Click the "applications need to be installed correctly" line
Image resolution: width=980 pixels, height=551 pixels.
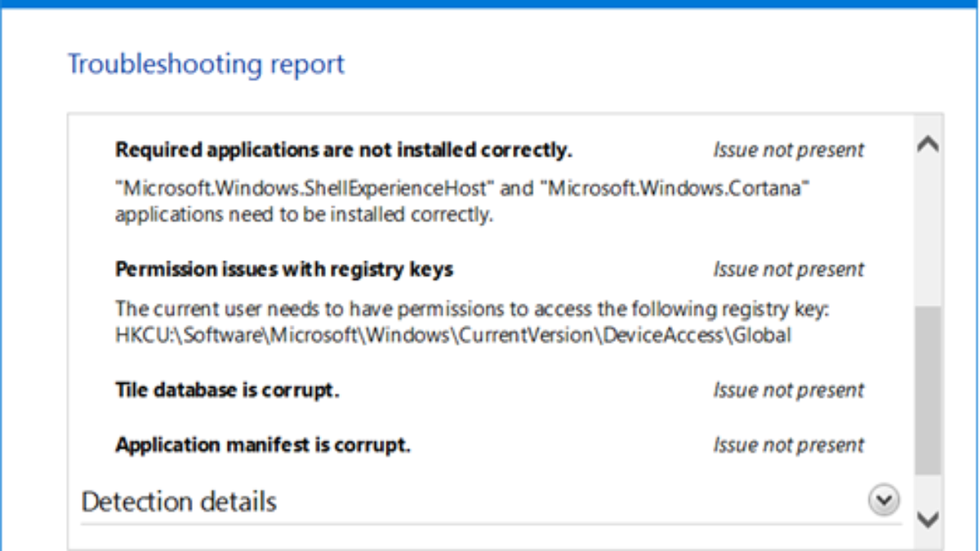(304, 216)
